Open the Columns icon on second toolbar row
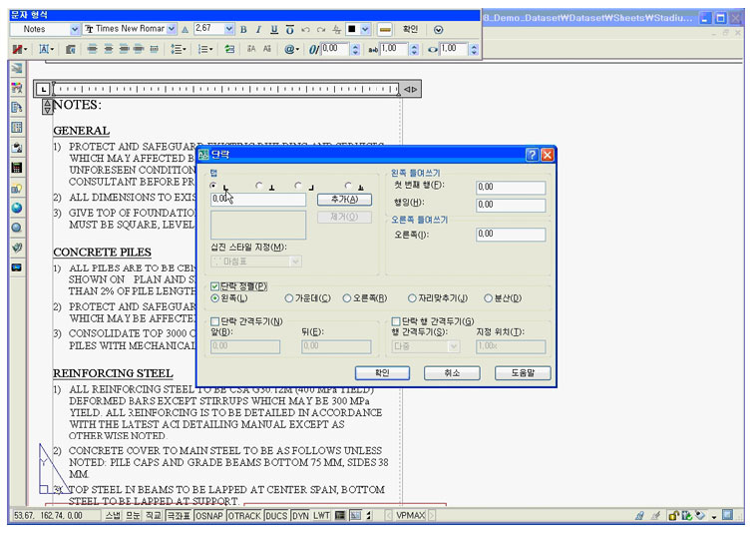 17,49
